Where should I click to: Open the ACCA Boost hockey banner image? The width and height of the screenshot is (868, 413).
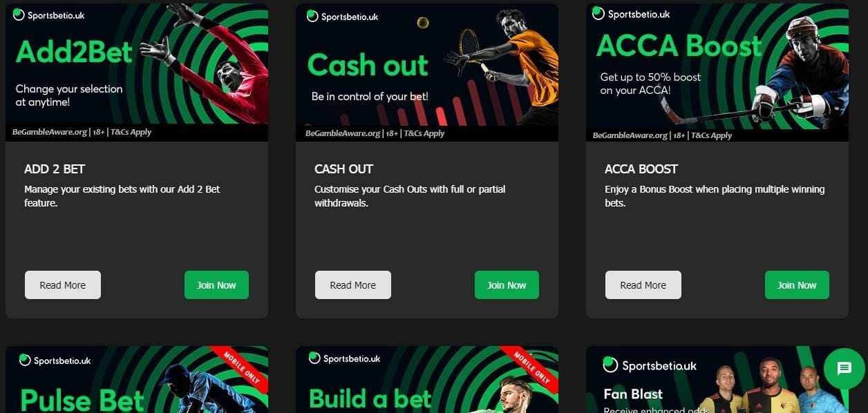click(x=717, y=72)
